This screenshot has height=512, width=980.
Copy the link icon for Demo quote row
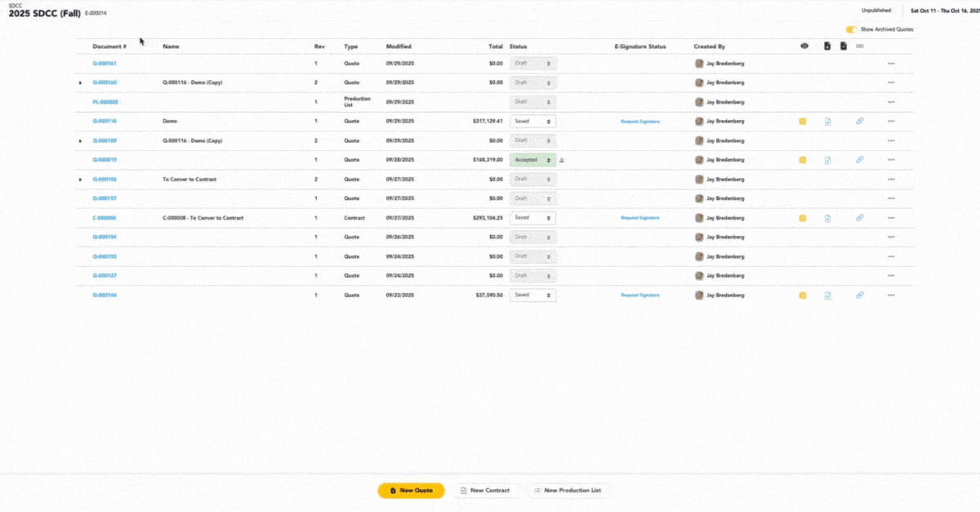coord(859,122)
